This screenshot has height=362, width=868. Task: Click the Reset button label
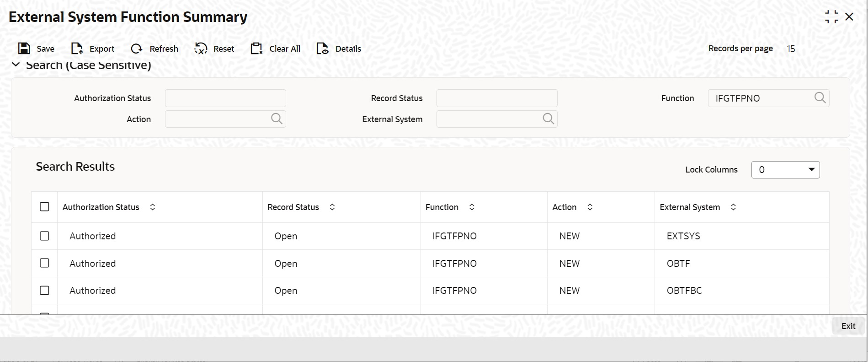tap(224, 49)
